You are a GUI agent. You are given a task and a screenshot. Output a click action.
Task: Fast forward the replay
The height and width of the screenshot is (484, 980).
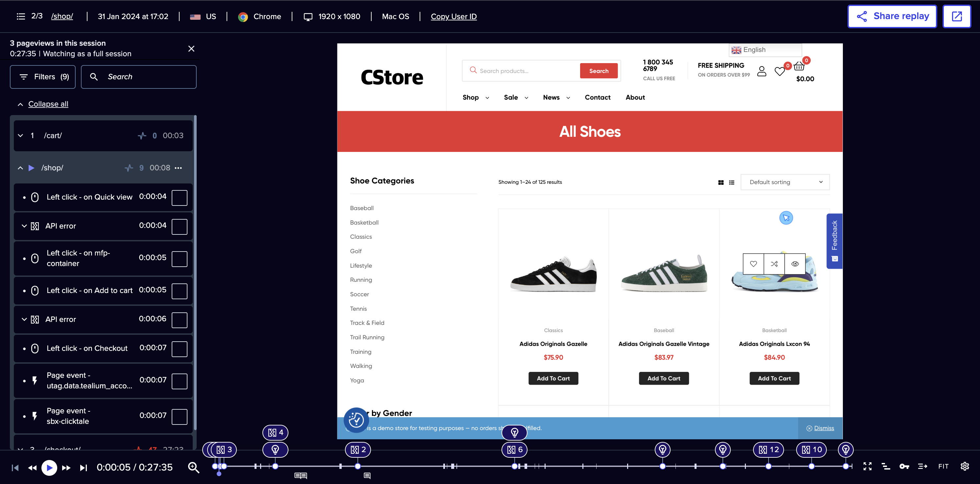coord(66,468)
